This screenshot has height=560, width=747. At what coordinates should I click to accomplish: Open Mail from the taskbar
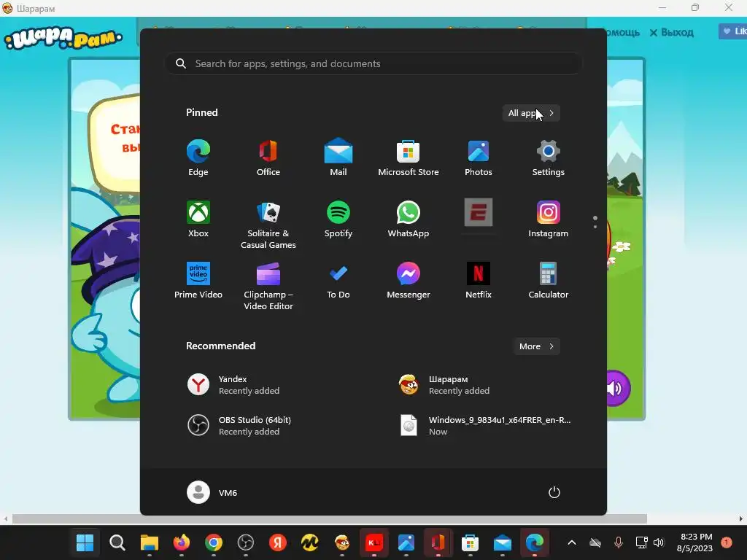502,542
